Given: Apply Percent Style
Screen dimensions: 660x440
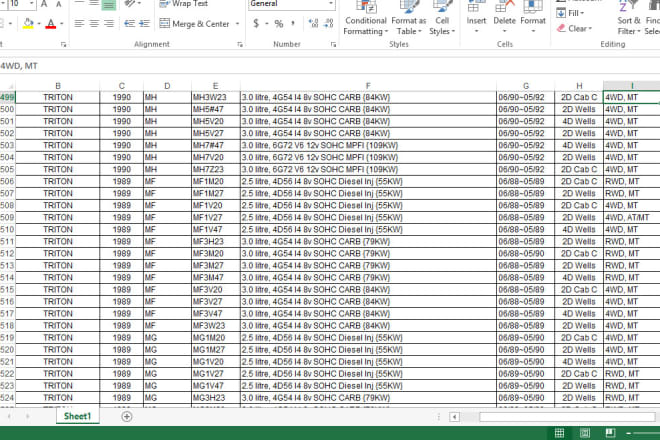Looking at the screenshot, I should click(x=279, y=24).
